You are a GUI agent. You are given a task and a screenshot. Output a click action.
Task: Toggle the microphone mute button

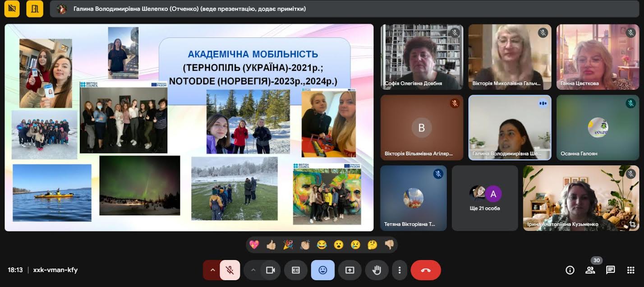230,270
